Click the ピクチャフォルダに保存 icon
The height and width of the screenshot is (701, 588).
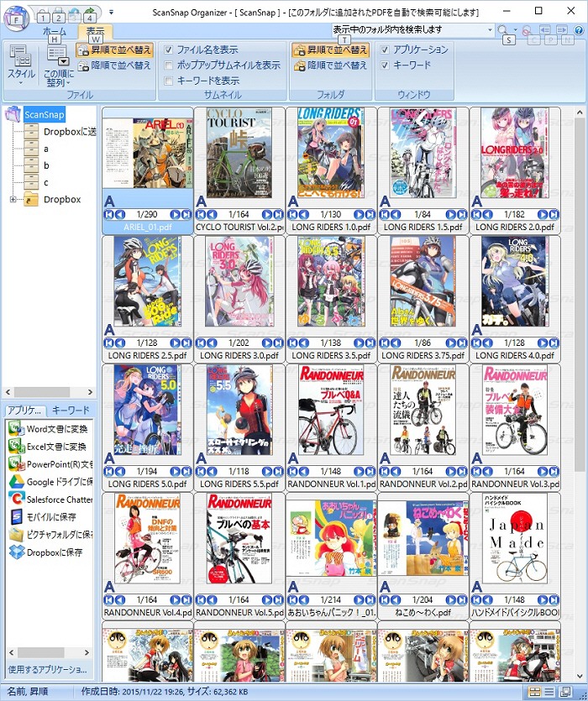click(16, 535)
